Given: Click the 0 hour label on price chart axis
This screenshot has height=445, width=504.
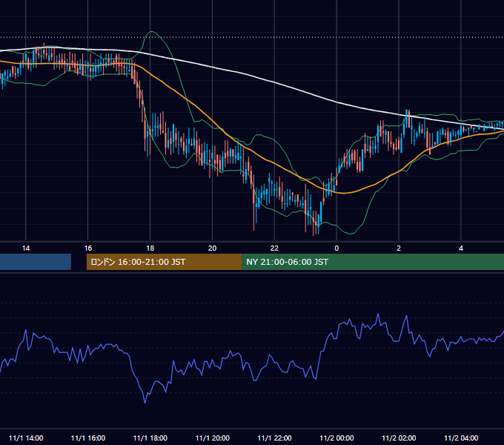Looking at the screenshot, I should click(x=336, y=248).
